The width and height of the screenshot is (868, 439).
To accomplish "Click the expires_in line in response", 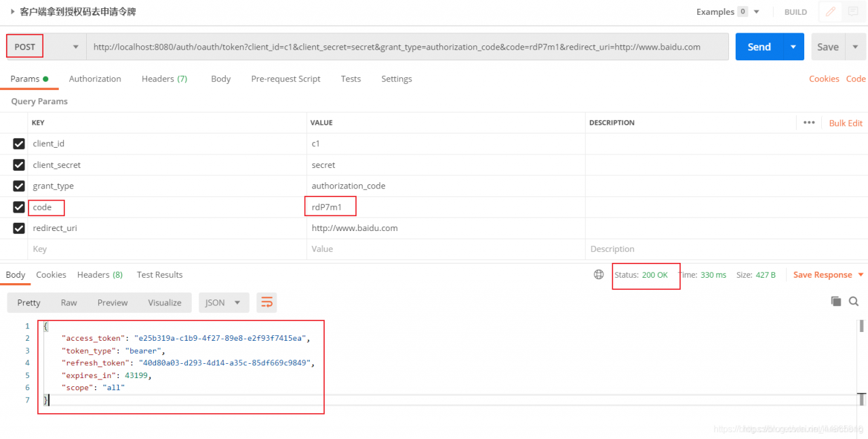I will point(106,375).
